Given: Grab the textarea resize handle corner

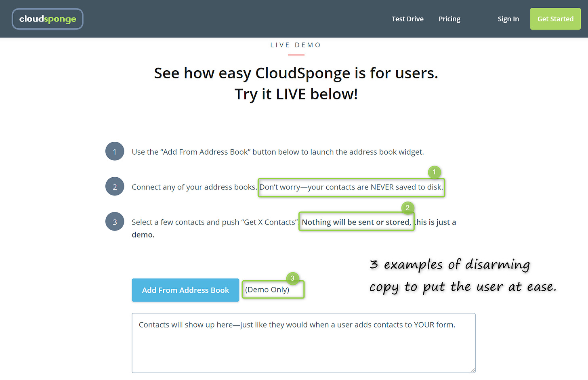Looking at the screenshot, I should pos(473,370).
